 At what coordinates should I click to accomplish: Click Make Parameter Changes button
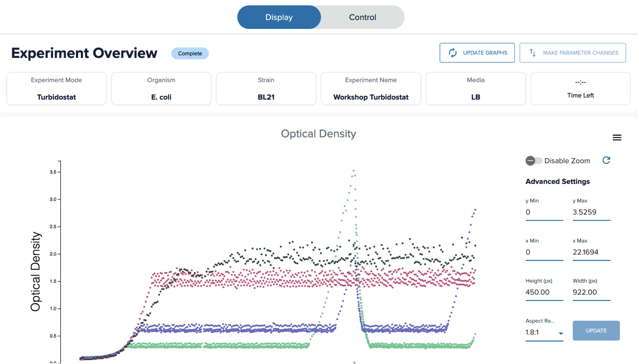coord(573,52)
